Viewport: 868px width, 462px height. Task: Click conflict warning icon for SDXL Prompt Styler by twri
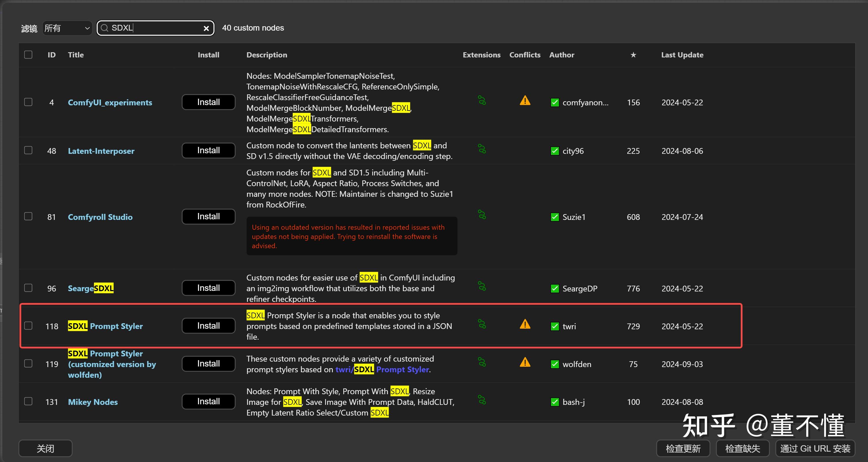525,324
